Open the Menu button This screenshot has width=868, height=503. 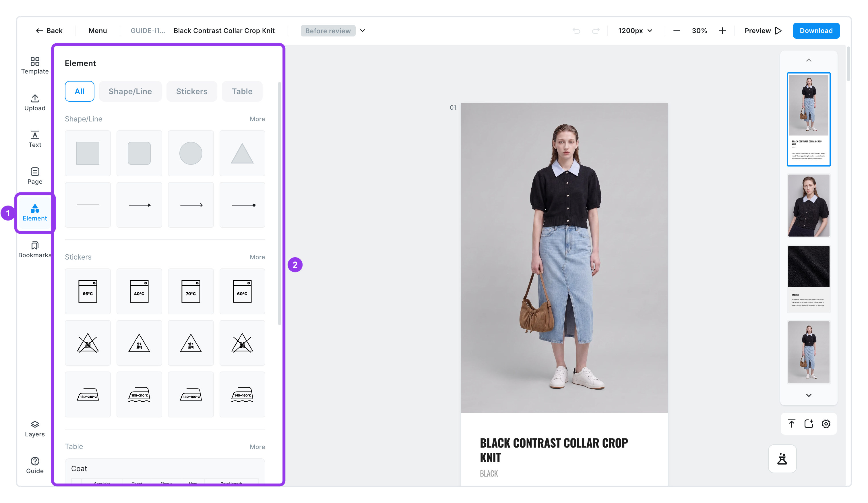[98, 31]
